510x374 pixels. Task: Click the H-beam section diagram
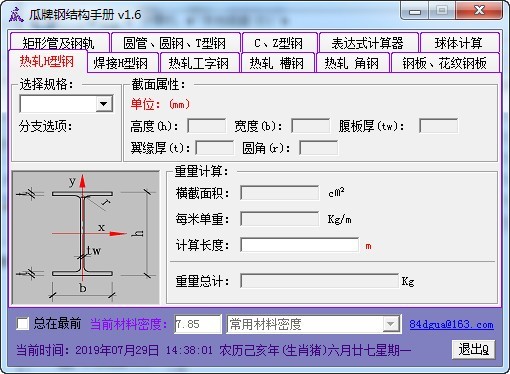click(86, 237)
